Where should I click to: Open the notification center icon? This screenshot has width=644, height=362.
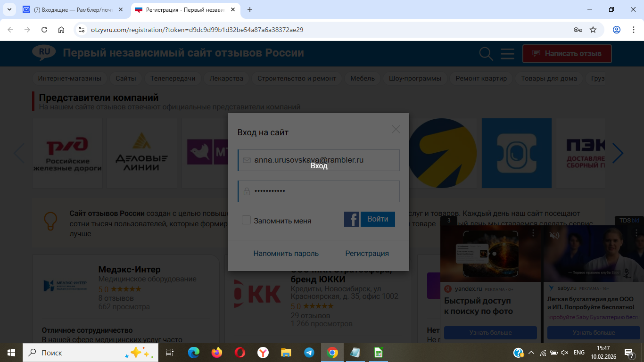(629, 353)
